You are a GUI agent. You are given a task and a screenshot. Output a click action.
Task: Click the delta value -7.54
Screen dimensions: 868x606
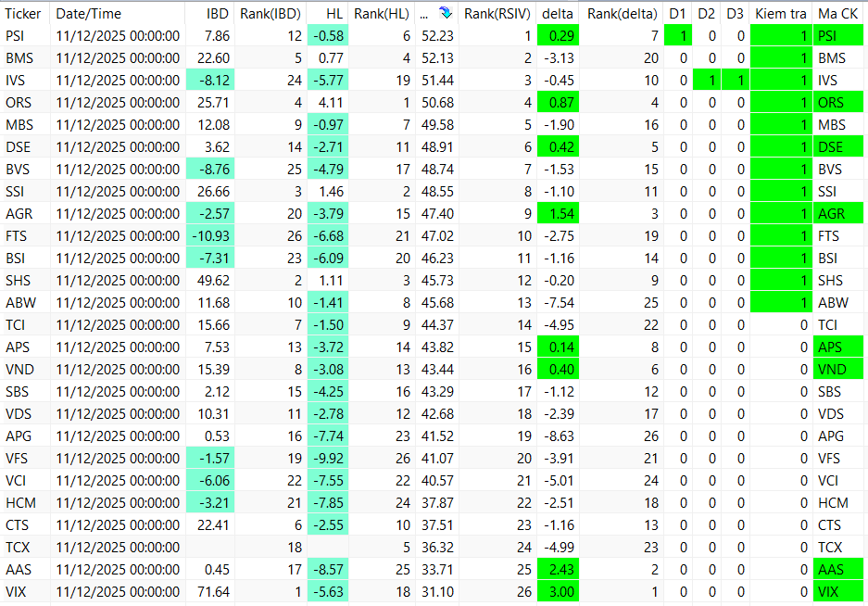click(x=559, y=302)
